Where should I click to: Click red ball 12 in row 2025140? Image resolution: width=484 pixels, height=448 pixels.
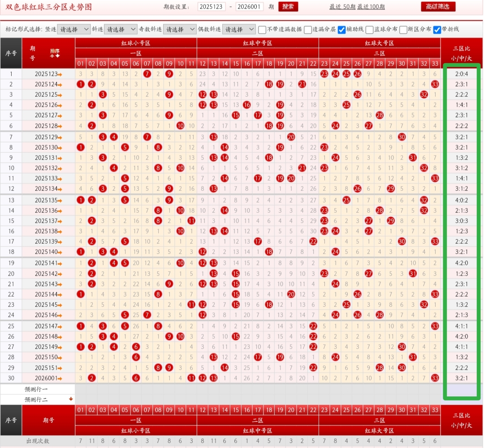click(x=202, y=252)
